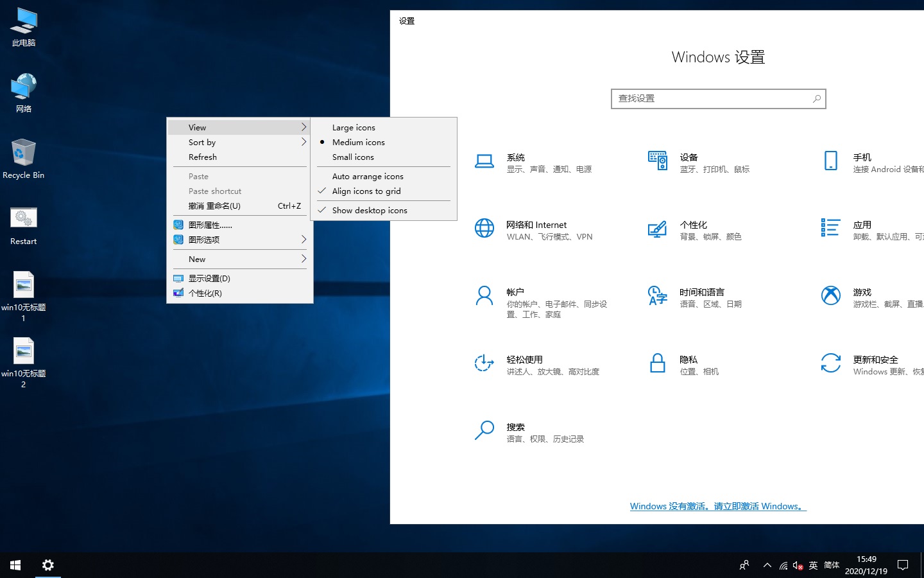The height and width of the screenshot is (578, 924).
Task: Click WLAN、飞行模式、VPN description text
Action: click(x=549, y=237)
